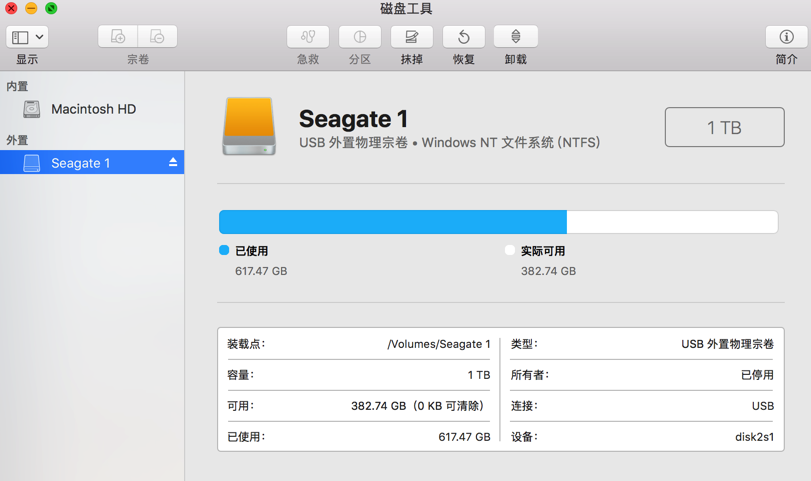The image size is (811, 481).
Task: Click the 内置 (Internal) section header
Action: 17,87
